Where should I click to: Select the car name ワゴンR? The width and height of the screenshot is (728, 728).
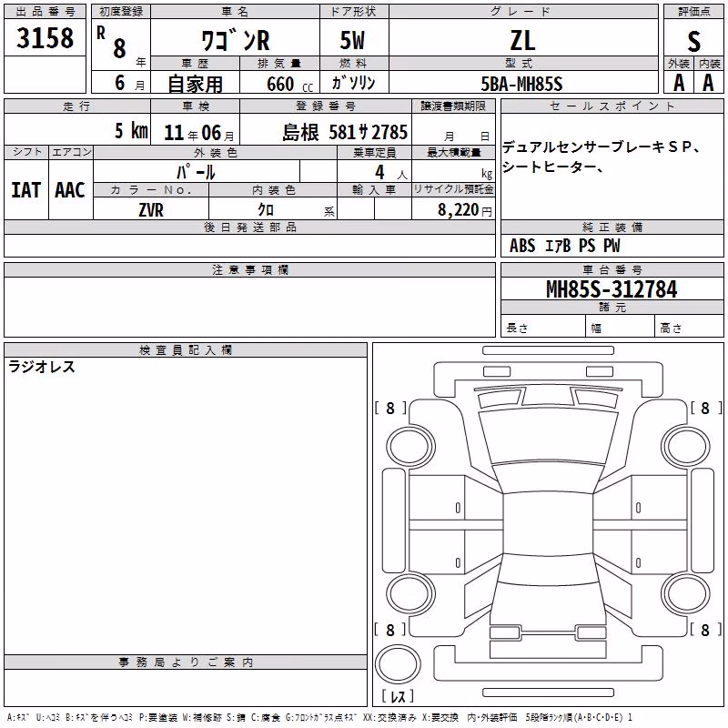point(235,40)
